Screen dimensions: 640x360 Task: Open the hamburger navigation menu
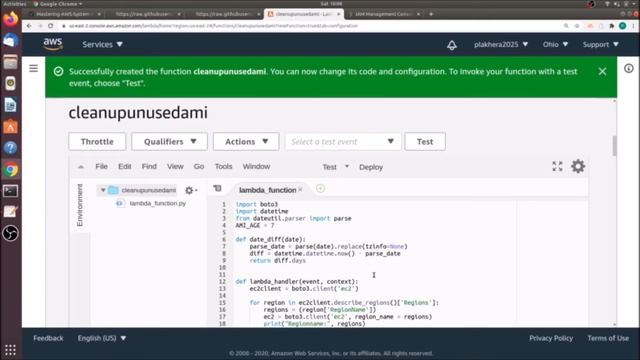33,69
